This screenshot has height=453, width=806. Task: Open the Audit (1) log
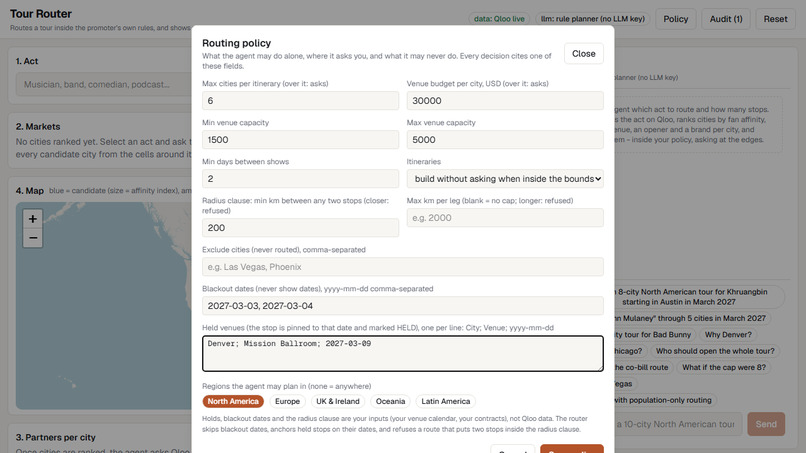click(x=726, y=19)
